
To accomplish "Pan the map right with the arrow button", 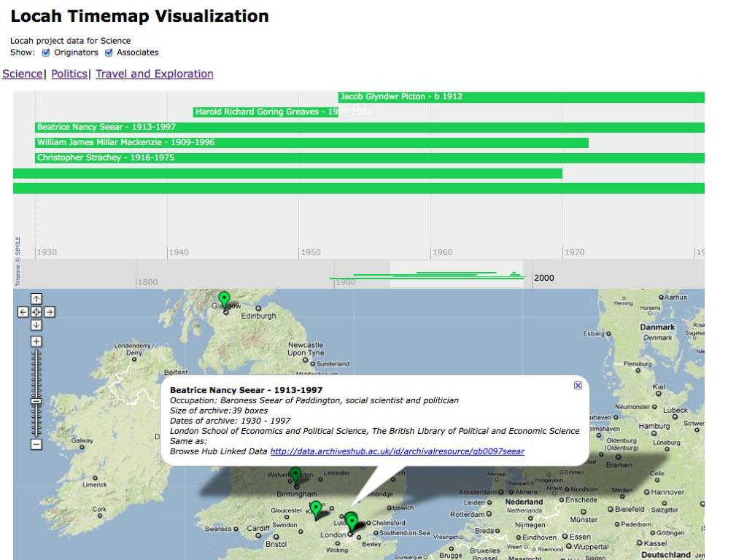I will coord(50,312).
